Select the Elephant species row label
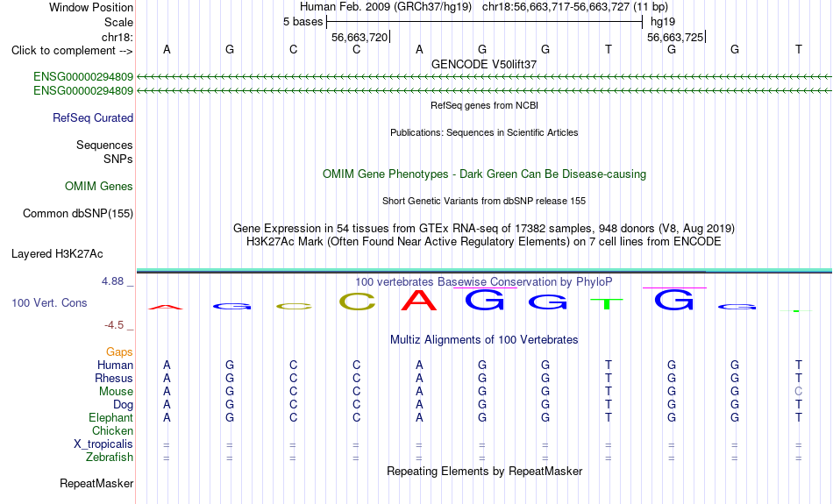The height and width of the screenshot is (504, 833). pos(110,417)
